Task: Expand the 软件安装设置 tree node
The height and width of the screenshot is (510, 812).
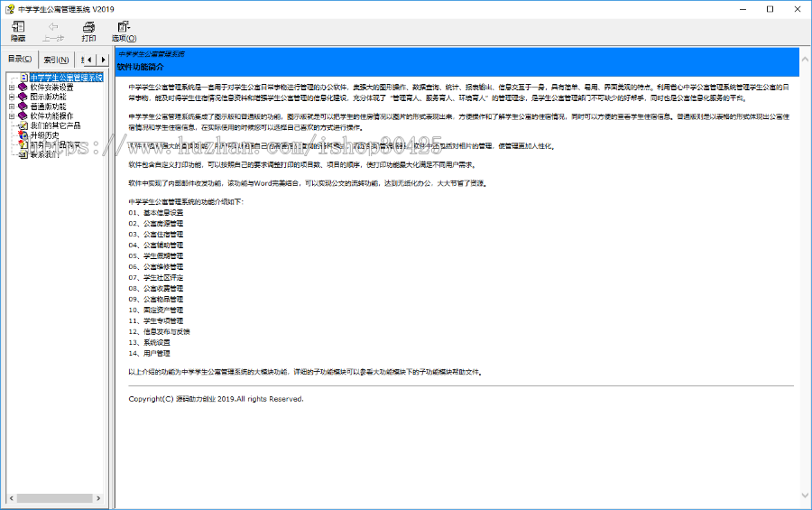Action: click(12, 88)
